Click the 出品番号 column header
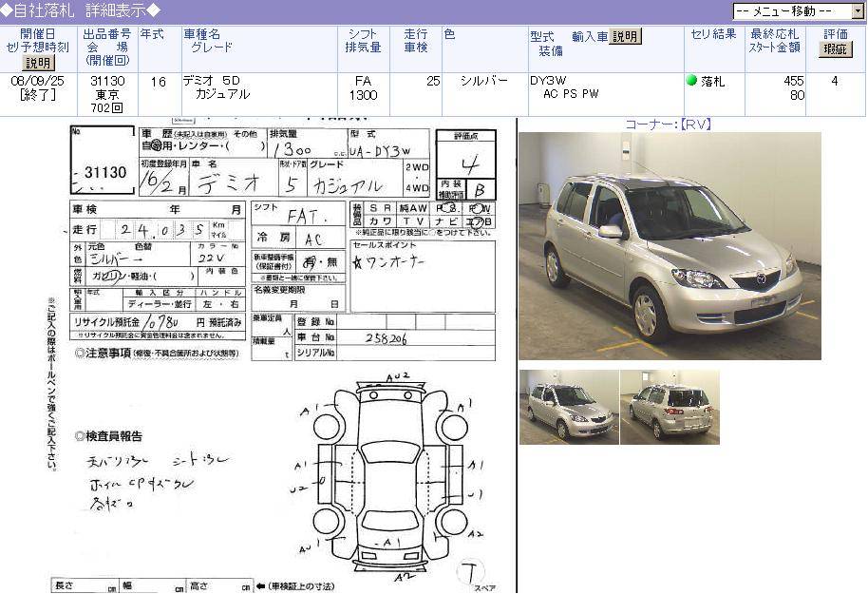The height and width of the screenshot is (594, 868). [x=107, y=34]
